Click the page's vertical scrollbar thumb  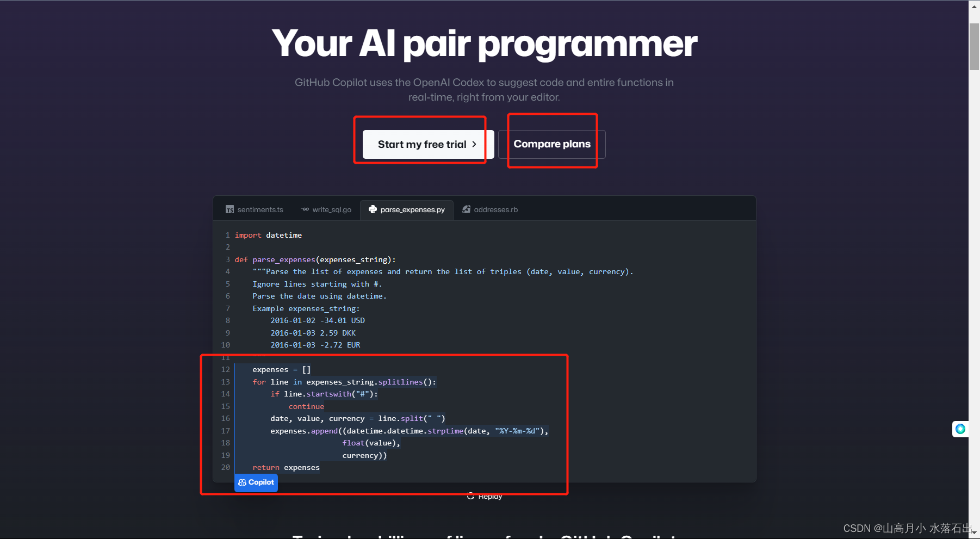click(x=974, y=47)
